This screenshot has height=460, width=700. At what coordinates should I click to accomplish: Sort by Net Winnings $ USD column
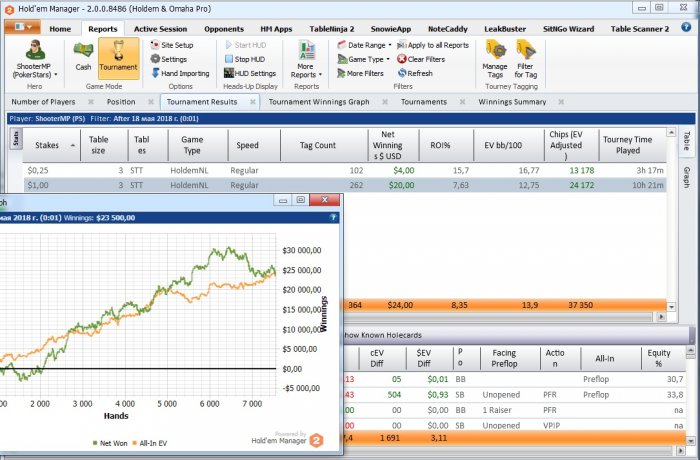click(394, 145)
